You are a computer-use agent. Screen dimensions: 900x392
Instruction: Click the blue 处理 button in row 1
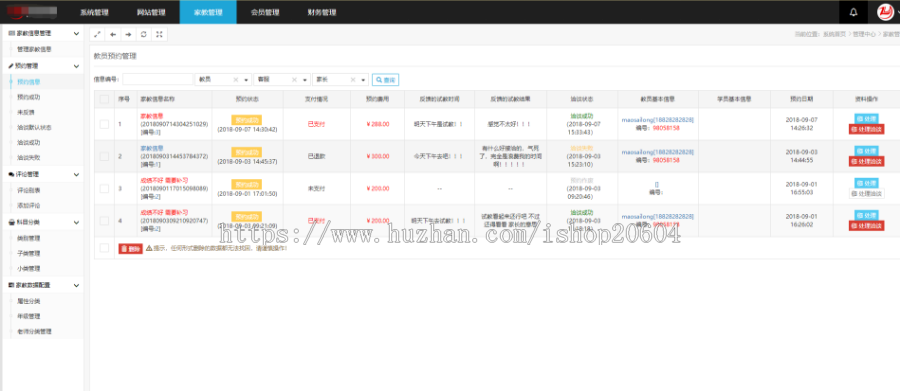867,119
